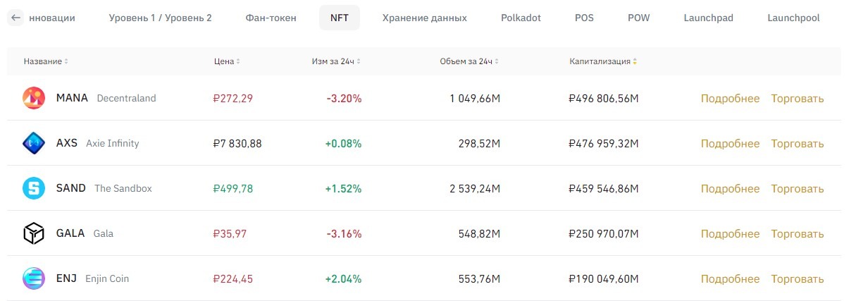This screenshot has width=868, height=301.
Task: Click Подробнее for MANA Decentraland
Action: 730,98
